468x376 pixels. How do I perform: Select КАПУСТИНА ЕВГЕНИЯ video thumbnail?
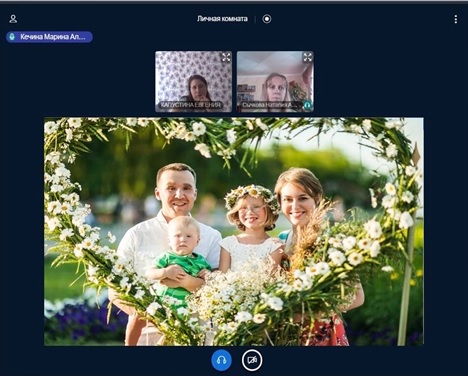click(x=193, y=81)
